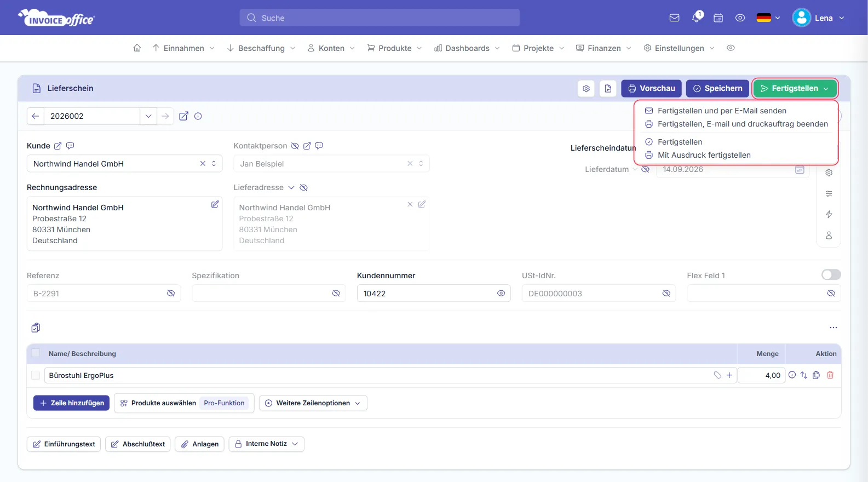Screen dimensions: 868x482
Task: Click the clipboard checklist icon above the table
Action: 36,328
